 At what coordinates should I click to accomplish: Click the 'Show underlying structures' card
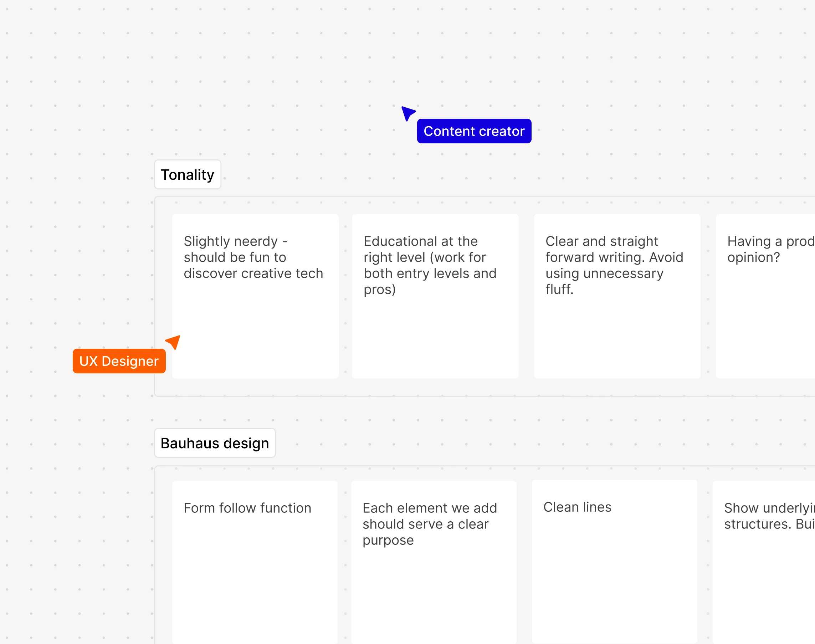(764, 562)
